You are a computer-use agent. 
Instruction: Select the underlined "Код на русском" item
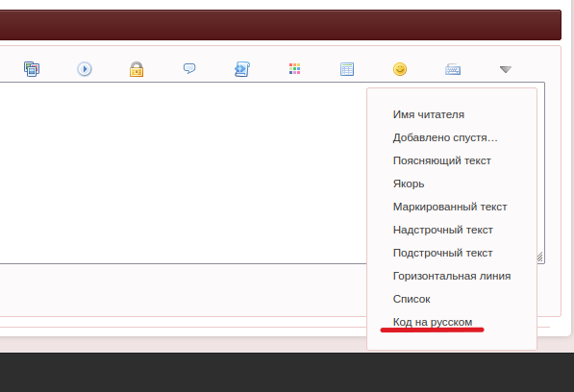tap(433, 322)
